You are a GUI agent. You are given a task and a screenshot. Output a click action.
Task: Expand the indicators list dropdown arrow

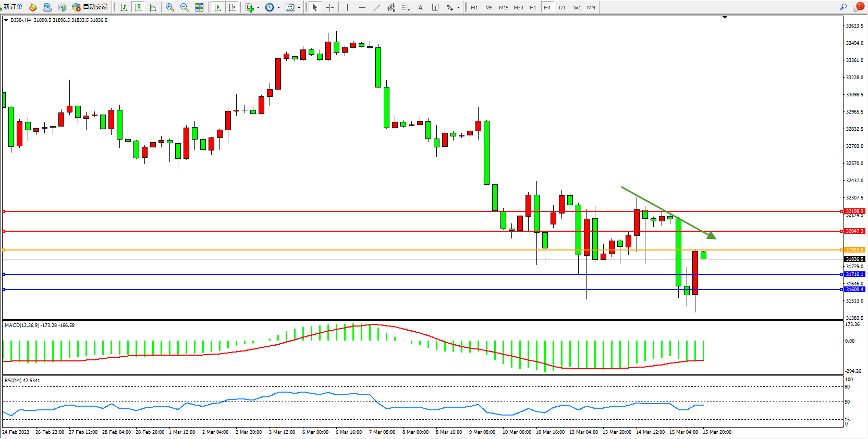[x=258, y=8]
